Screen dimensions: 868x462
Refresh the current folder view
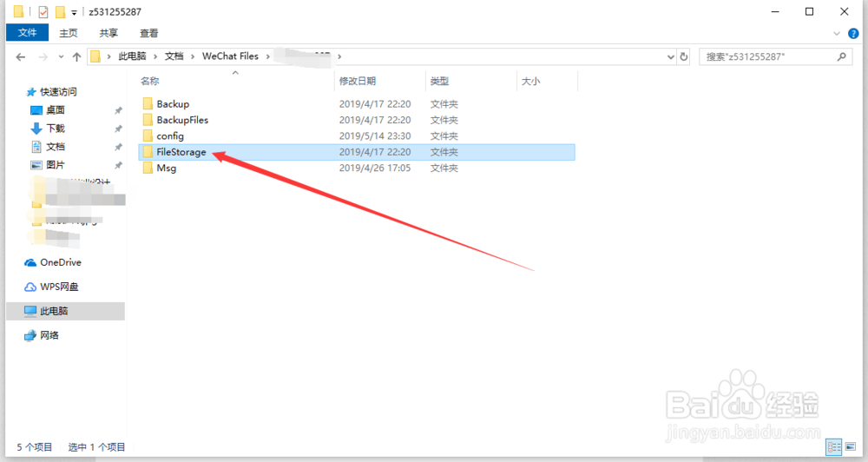684,56
